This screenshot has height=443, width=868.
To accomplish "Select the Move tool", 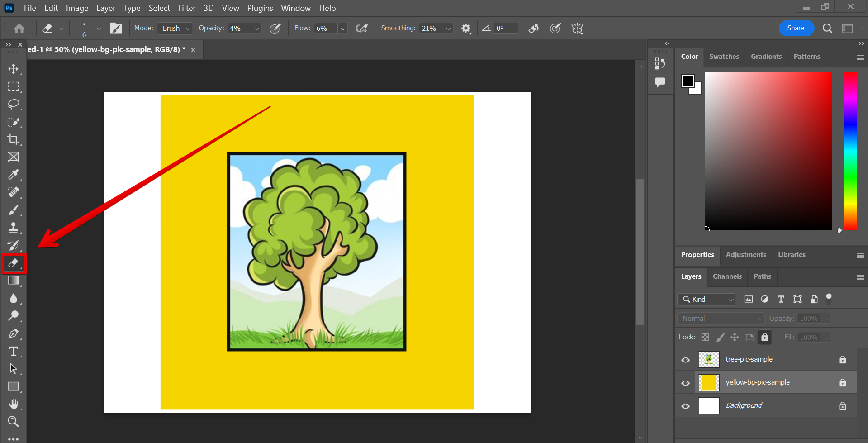I will pyautogui.click(x=14, y=69).
